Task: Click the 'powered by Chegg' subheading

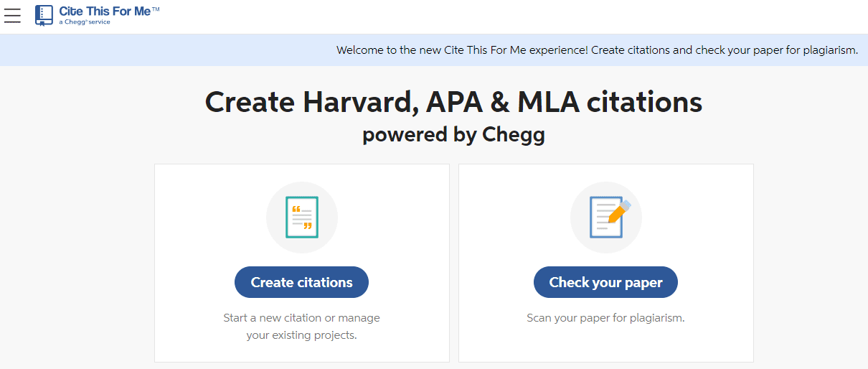Action: 453,134
